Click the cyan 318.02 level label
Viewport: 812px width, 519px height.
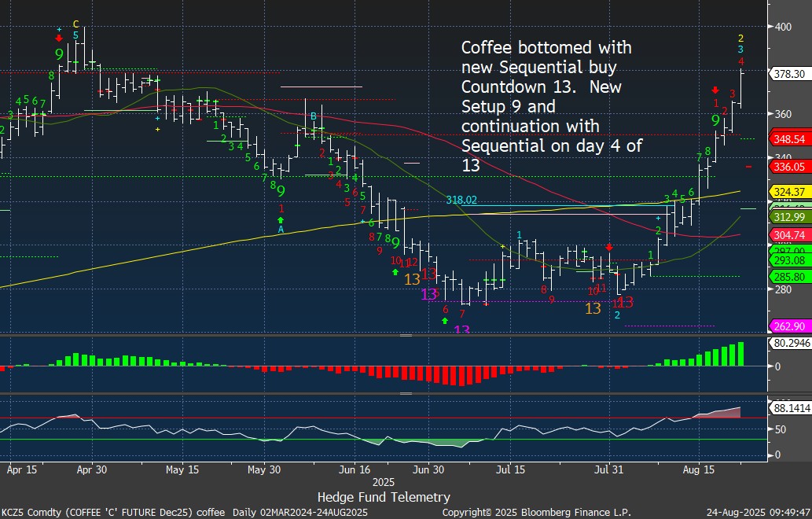462,201
